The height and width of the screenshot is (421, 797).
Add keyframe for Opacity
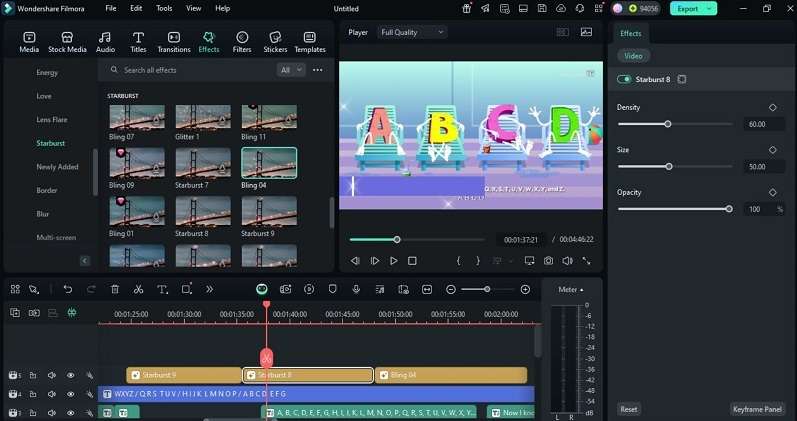[x=773, y=192]
